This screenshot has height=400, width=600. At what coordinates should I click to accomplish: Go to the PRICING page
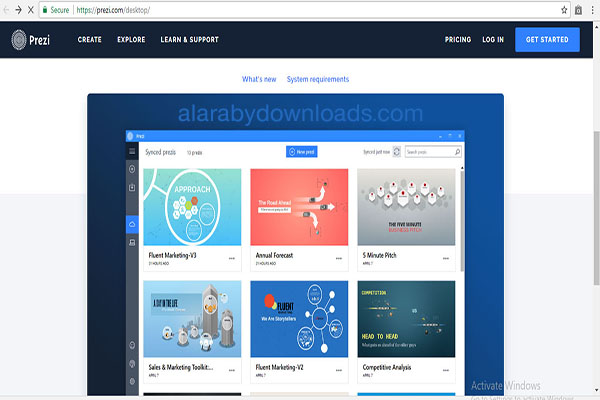[458, 40]
